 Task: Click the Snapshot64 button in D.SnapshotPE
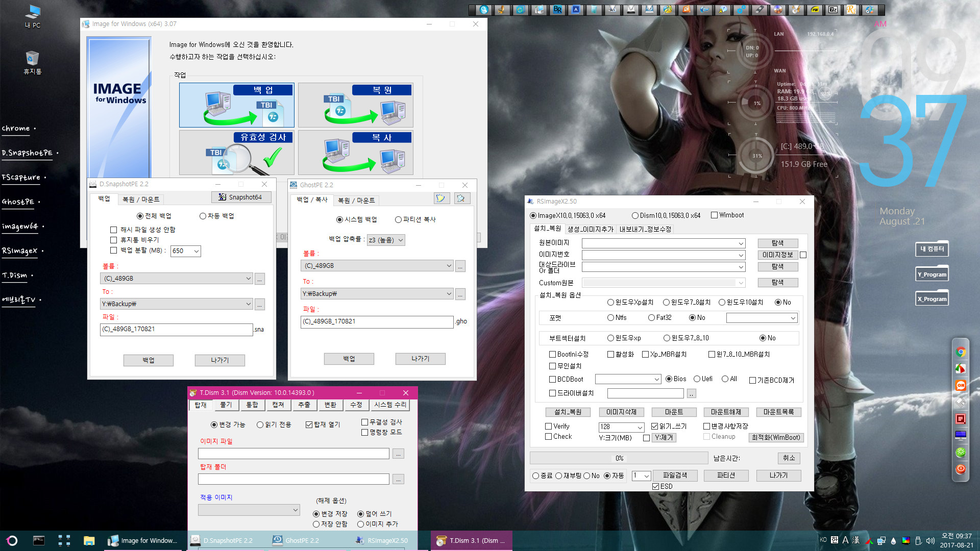(241, 197)
